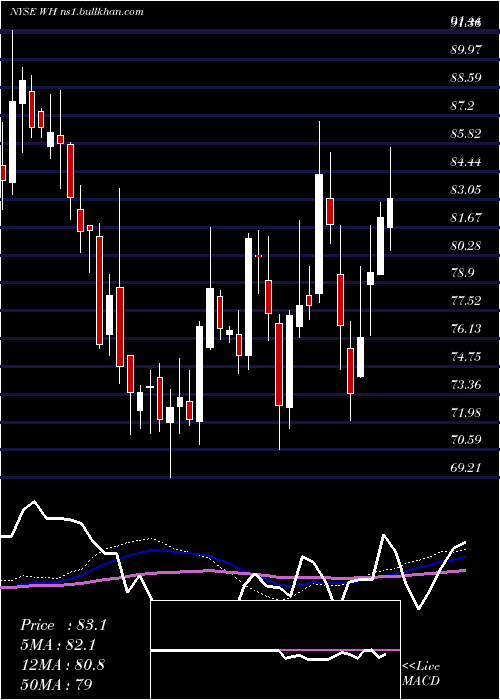Click the 77.52 price axis label
The height and width of the screenshot is (700, 500).
(x=466, y=301)
